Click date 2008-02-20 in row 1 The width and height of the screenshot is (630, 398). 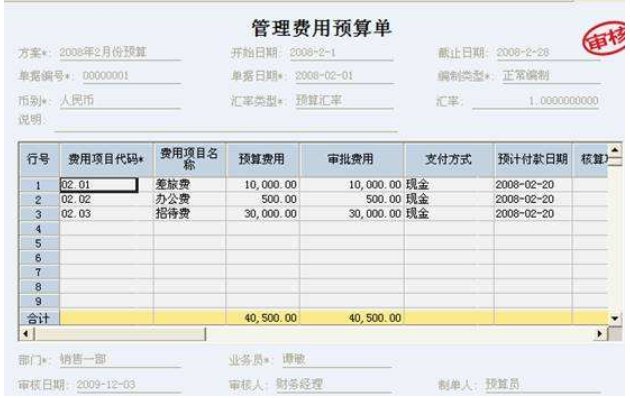[x=533, y=185]
